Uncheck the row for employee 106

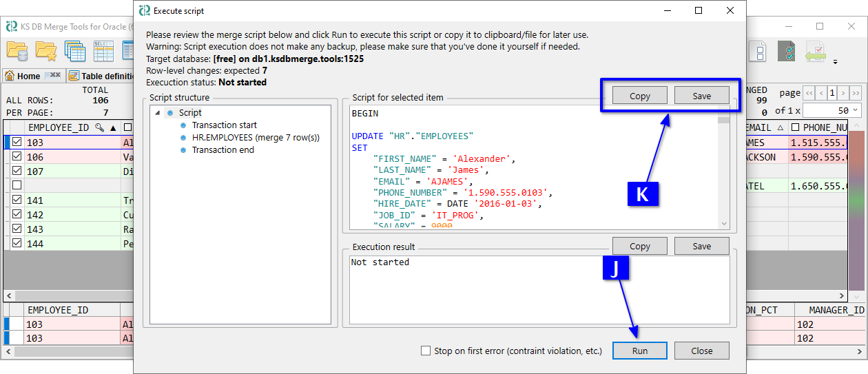(x=17, y=157)
